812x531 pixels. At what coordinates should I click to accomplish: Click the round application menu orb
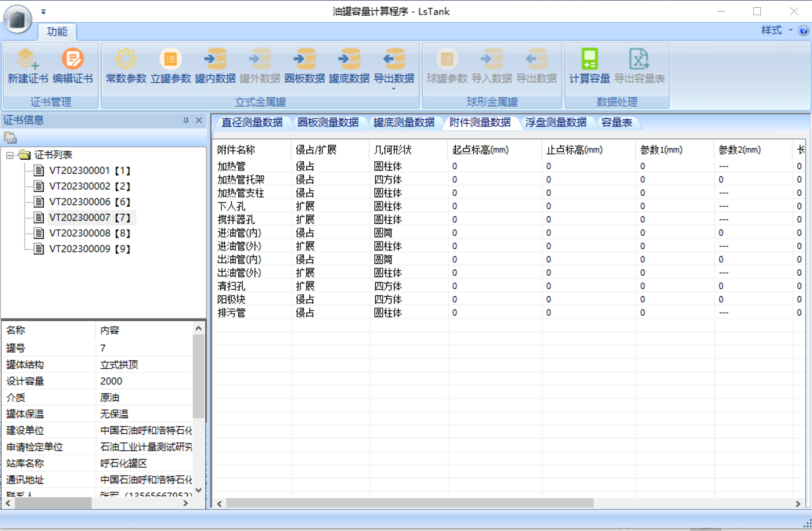[x=17, y=19]
